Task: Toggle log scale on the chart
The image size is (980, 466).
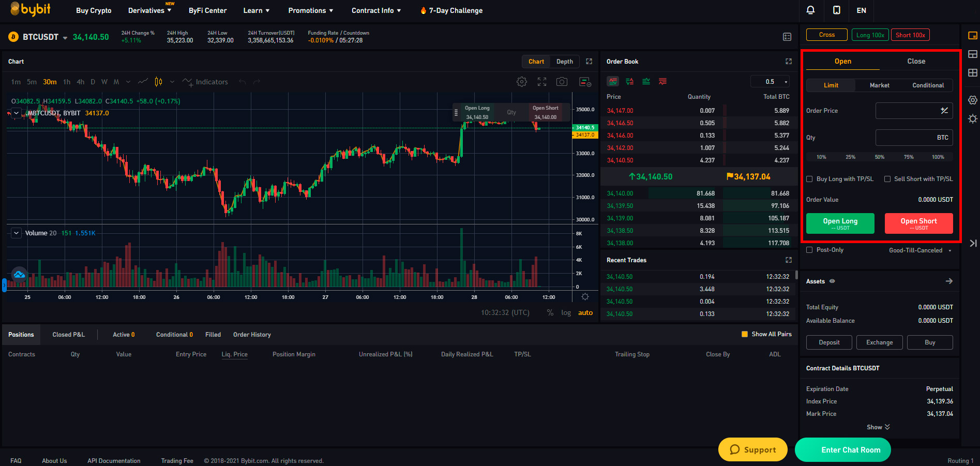Action: [566, 313]
